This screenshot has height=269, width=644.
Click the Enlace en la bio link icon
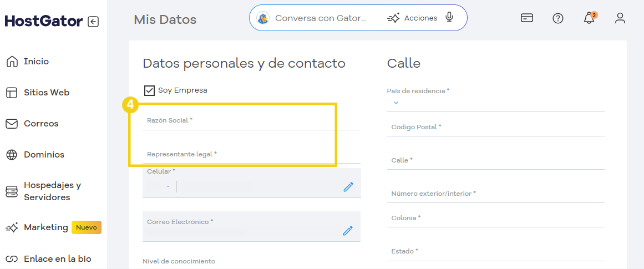(12, 259)
